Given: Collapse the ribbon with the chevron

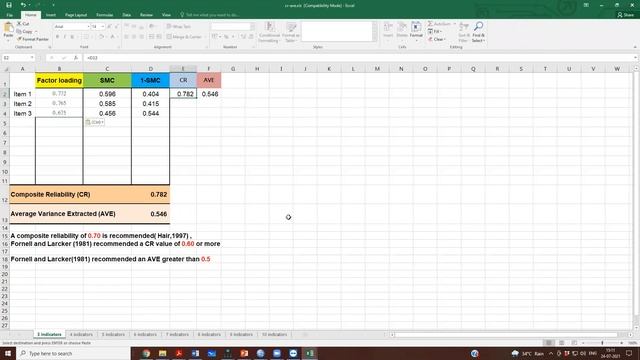Looking at the screenshot, I should point(635,47).
